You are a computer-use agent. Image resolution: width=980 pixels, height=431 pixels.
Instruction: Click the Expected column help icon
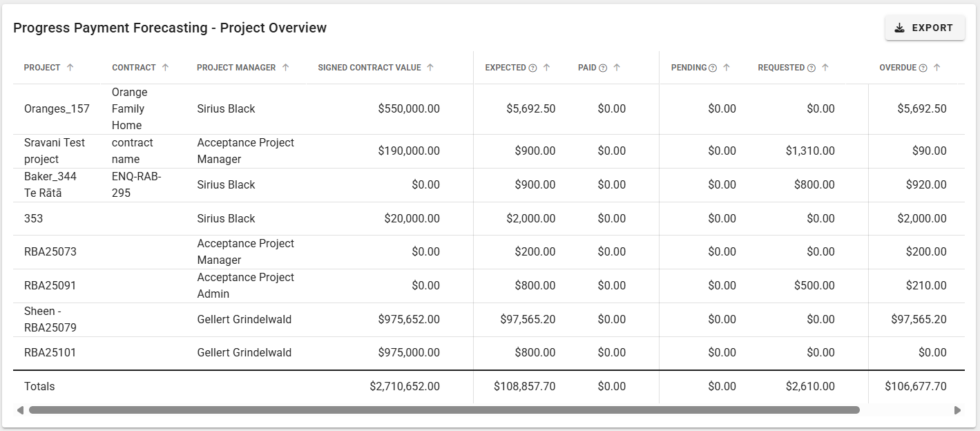point(532,68)
